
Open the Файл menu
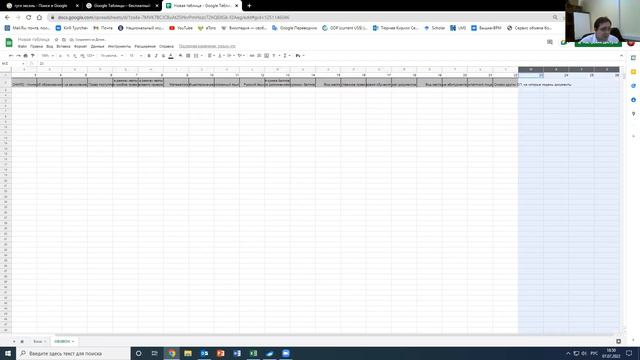[22, 47]
